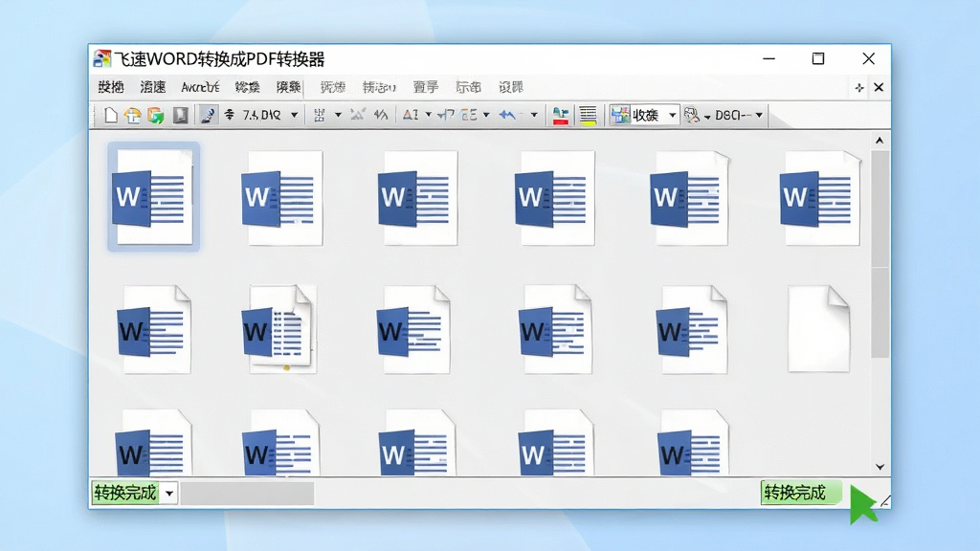This screenshot has height=551, width=980.
Task: Select the highlighted Word document thumbnail
Action: [154, 197]
